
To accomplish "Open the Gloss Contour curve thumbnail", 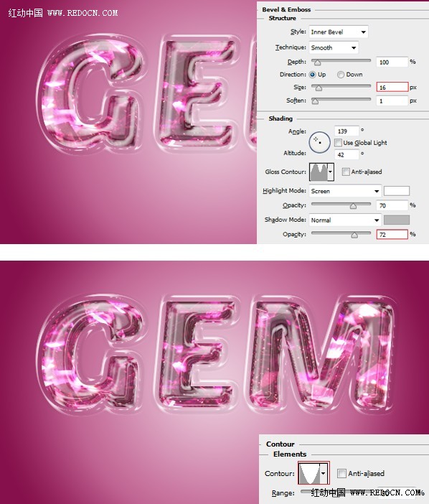I will tap(319, 172).
